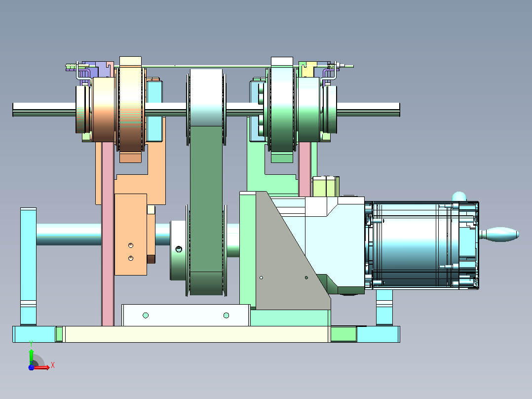Pick the thin upper shaft's left end
Screen dimensions: 532x399
(44, 109)
